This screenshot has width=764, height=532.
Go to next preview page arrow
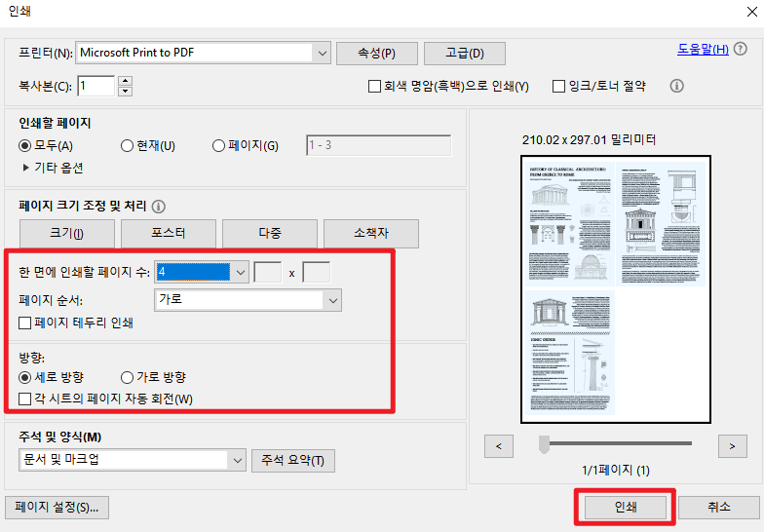(733, 446)
